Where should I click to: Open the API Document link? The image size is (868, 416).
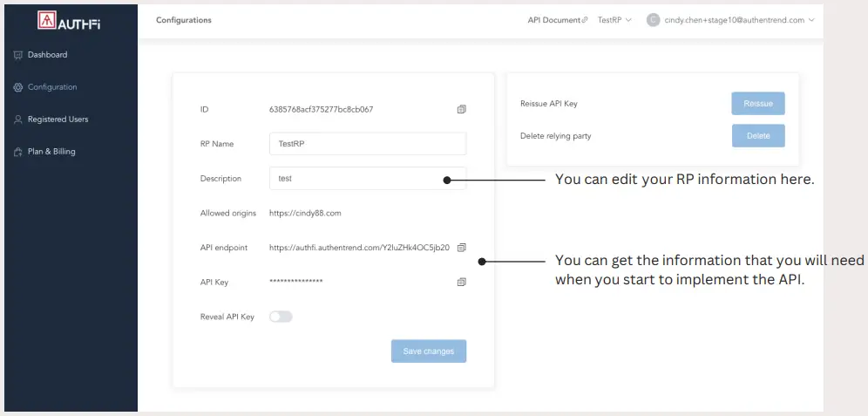coord(558,20)
